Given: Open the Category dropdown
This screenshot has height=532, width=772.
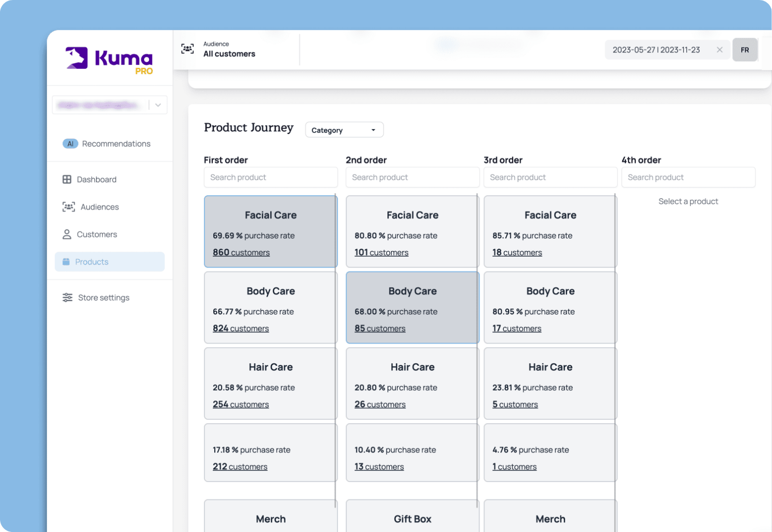Looking at the screenshot, I should (x=344, y=130).
